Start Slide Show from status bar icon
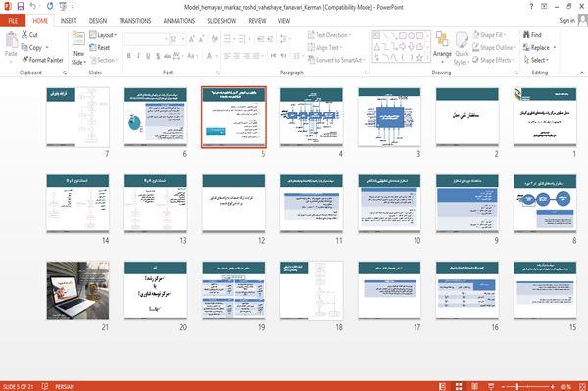 [x=491, y=386]
